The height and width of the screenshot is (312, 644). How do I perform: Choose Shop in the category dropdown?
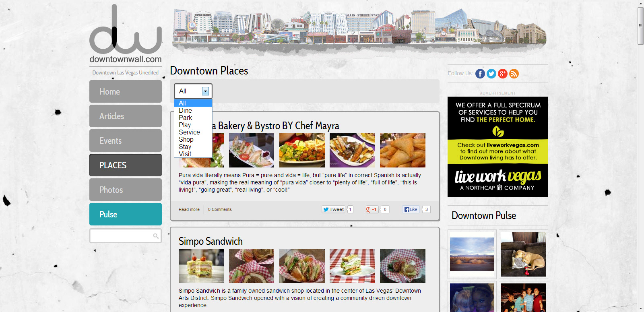point(186,140)
